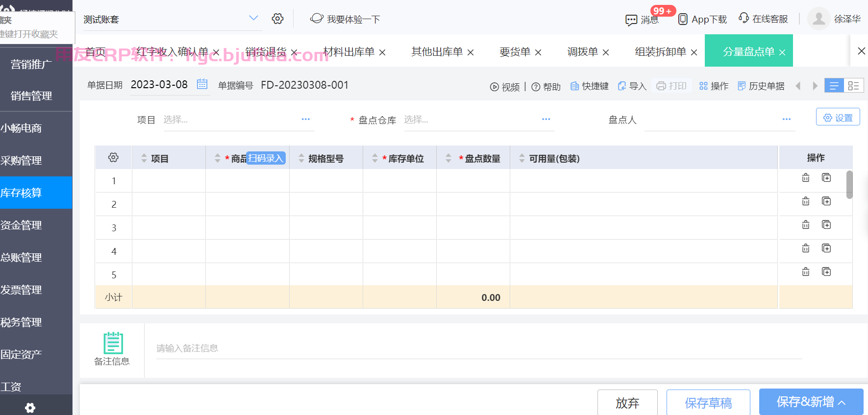Delete row 4 with trash icon
This screenshot has height=415, width=868.
[x=806, y=248]
